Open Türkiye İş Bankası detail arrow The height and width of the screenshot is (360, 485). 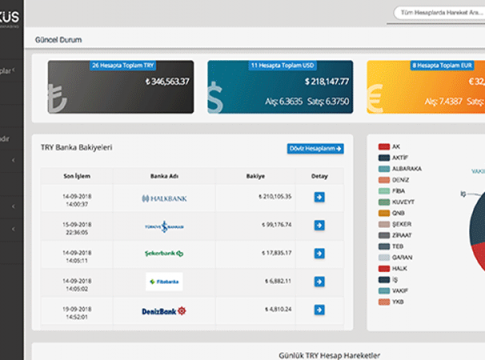[x=319, y=225]
